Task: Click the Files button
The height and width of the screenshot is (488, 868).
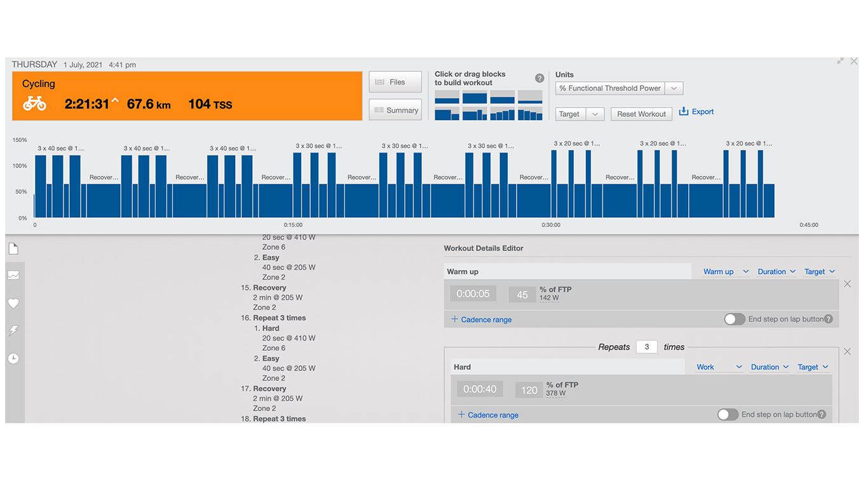Action: click(395, 82)
